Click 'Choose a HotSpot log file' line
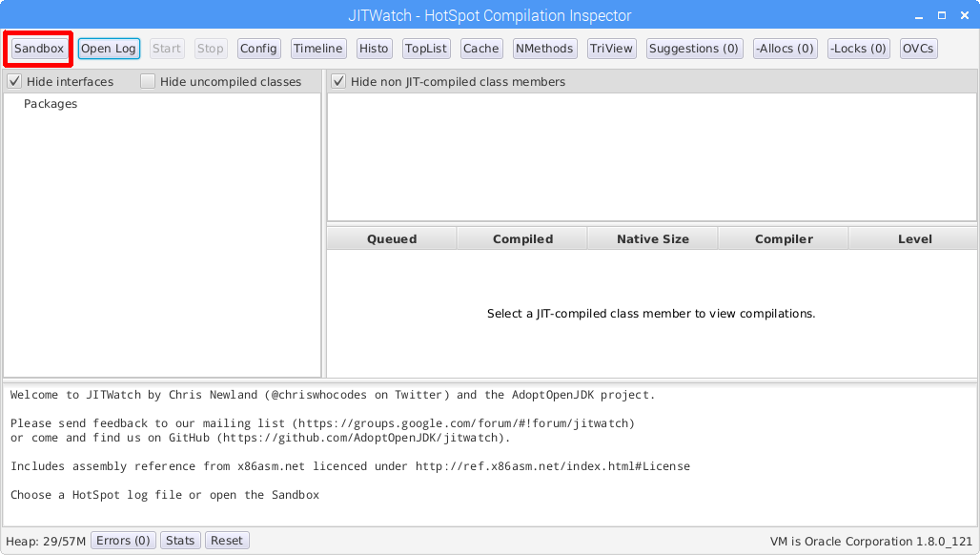Viewport: 980px width, 555px height. pos(165,495)
